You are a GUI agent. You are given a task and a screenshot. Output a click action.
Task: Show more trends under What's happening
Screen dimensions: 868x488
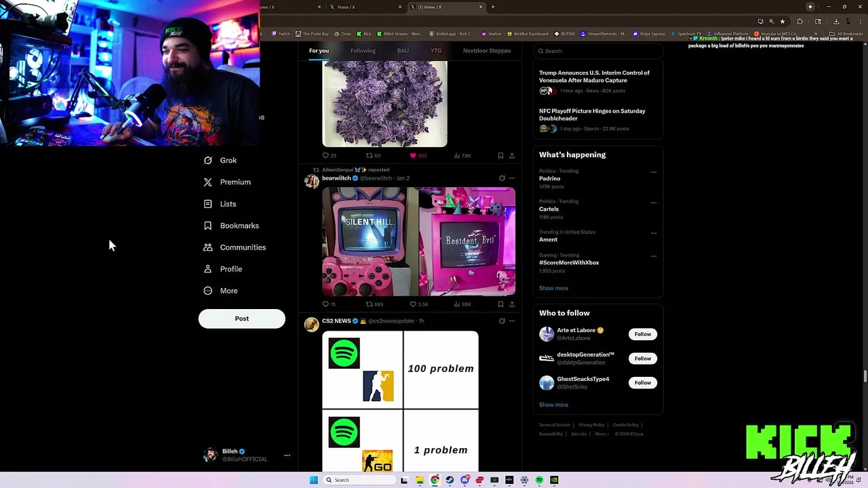[553, 288]
